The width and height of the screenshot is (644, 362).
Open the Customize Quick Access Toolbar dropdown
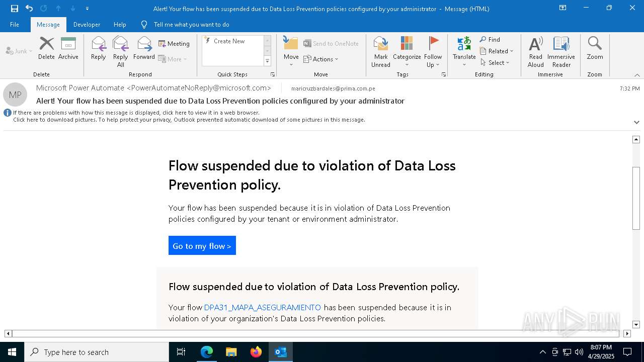tap(87, 9)
